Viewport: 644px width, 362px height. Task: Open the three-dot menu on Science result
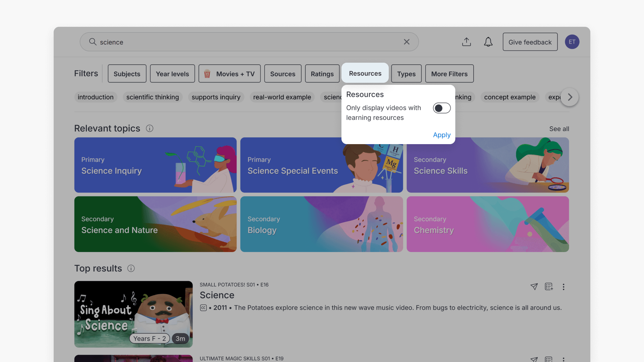click(563, 287)
